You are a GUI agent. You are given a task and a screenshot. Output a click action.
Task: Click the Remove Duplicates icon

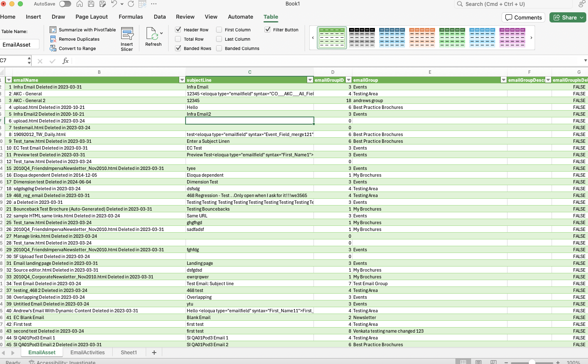pos(53,39)
